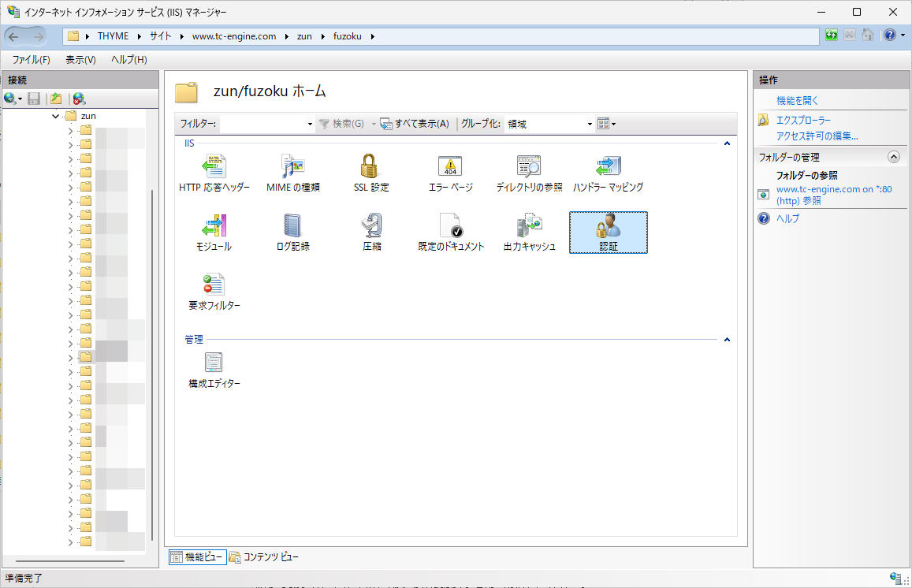The width and height of the screenshot is (912, 588).
Task: Click アクセス許可の編集 link
Action: pos(817,136)
